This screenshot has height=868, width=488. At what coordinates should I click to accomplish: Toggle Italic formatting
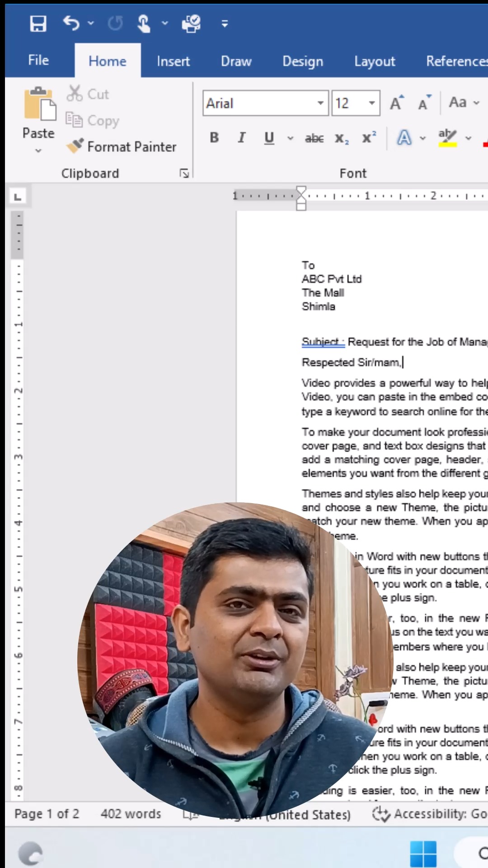tap(242, 137)
